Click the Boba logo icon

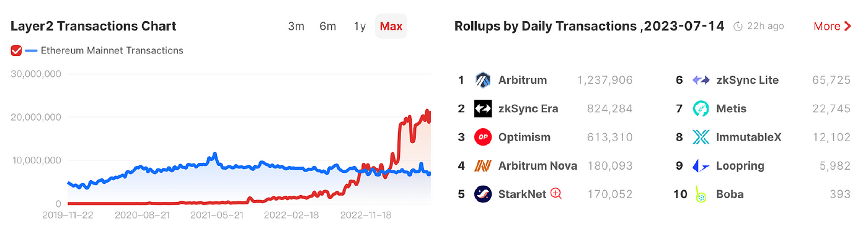pos(701,194)
